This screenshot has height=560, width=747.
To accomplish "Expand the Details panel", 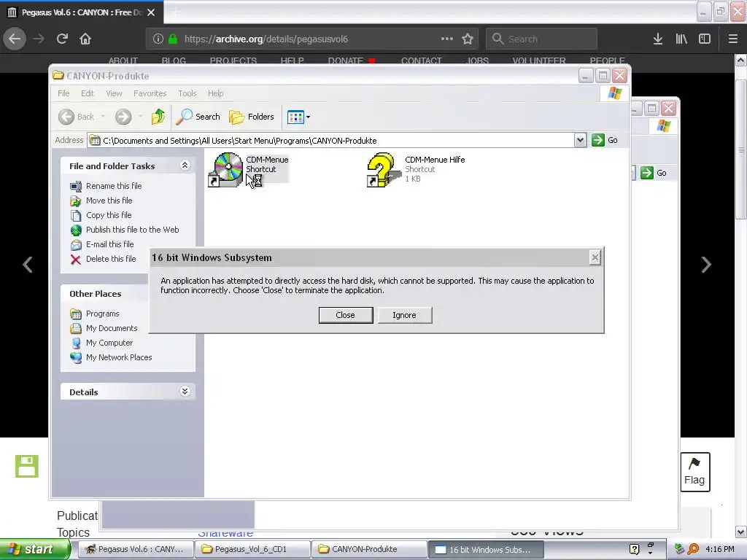I will pos(185,392).
